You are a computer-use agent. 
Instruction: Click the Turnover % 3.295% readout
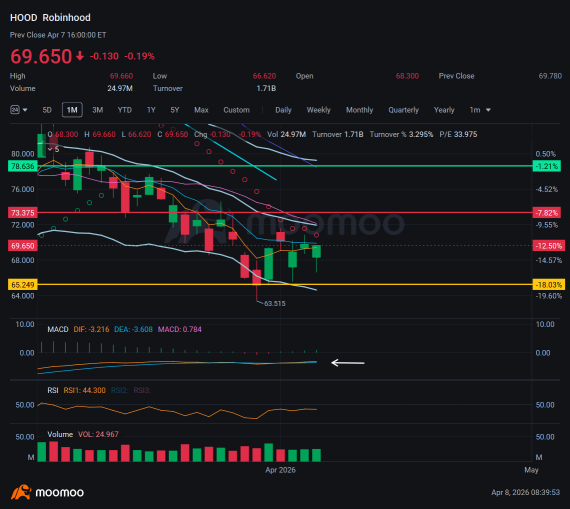coord(401,135)
